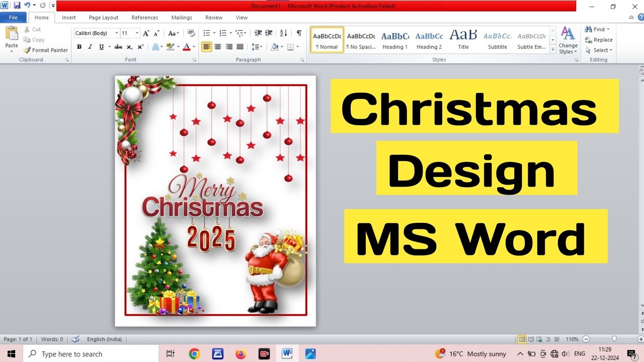The height and width of the screenshot is (362, 644).
Task: Open the font name dropdown
Action: [x=117, y=33]
